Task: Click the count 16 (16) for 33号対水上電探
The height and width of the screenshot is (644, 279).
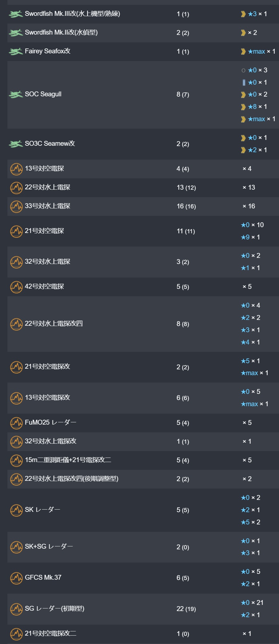Action: (186, 206)
